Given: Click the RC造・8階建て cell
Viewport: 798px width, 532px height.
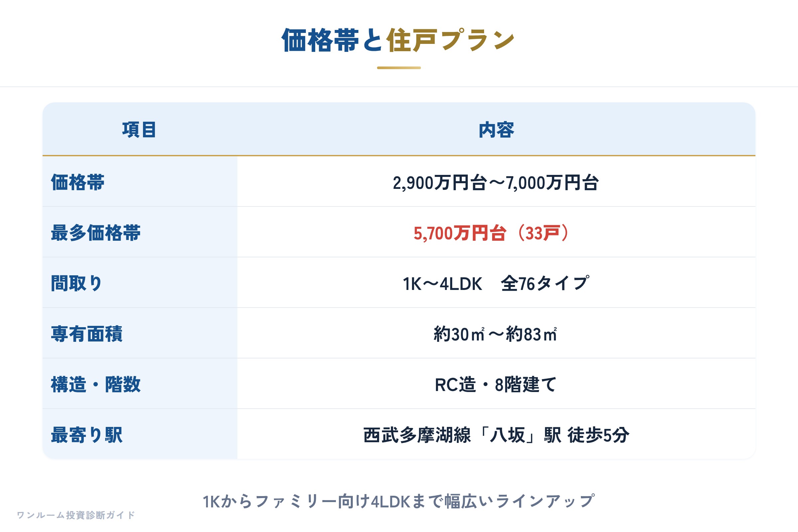Looking at the screenshot, I should pos(496,384).
